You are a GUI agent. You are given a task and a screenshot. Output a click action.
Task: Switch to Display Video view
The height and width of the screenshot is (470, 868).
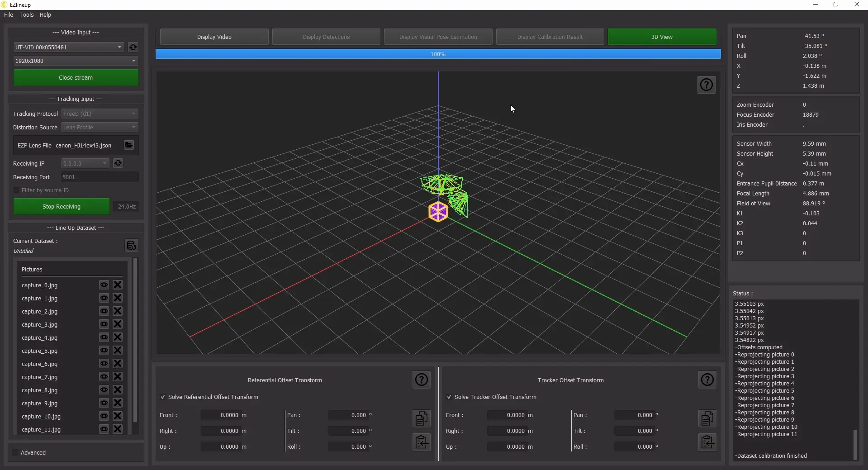point(214,37)
